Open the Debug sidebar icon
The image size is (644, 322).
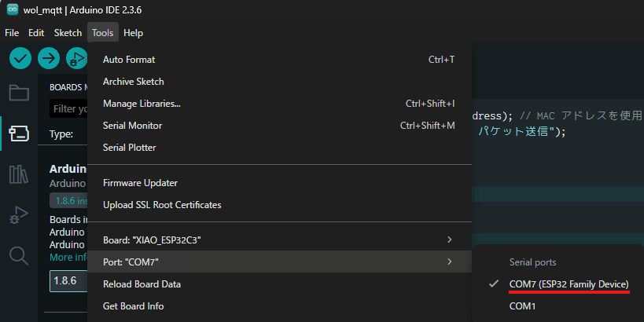(19, 214)
